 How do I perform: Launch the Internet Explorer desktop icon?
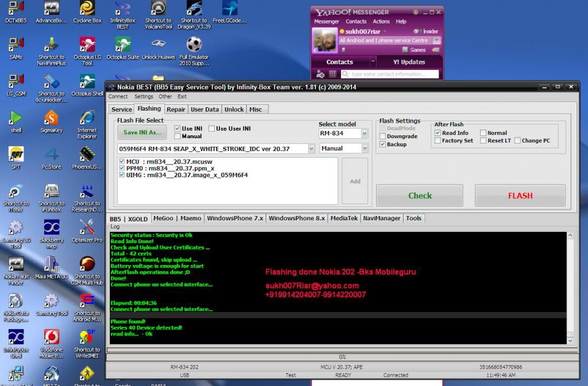pyautogui.click(x=87, y=124)
